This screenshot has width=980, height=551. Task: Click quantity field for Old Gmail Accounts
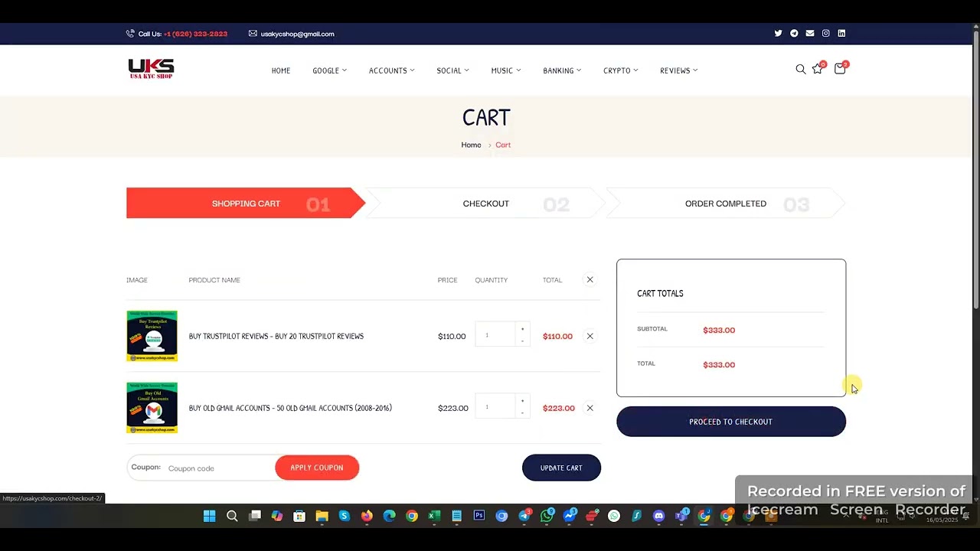[x=496, y=407]
